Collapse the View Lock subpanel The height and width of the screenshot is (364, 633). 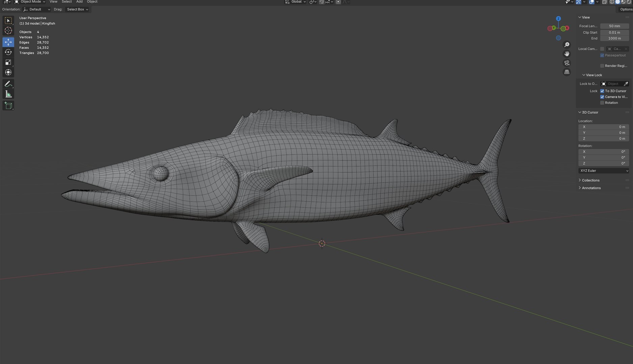592,75
